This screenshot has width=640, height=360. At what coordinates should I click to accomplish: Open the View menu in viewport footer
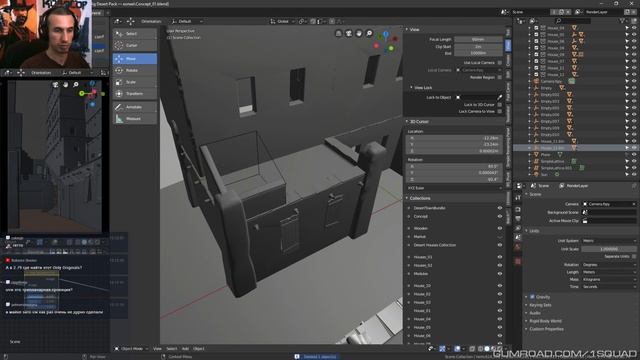157,349
